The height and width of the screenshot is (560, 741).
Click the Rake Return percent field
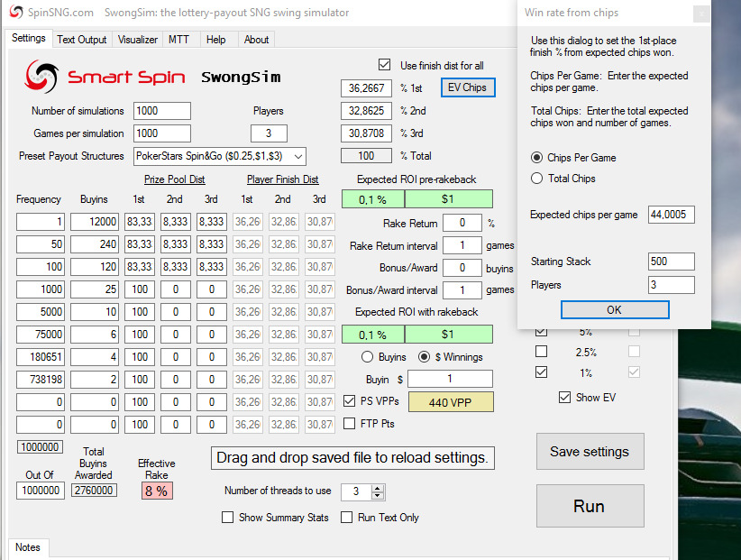click(x=462, y=223)
